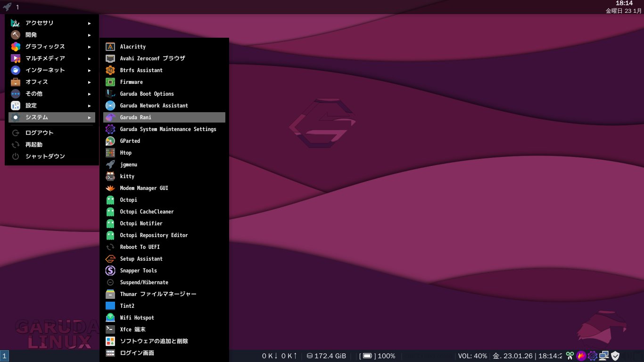Launch Xfce terminal icon
This screenshot has width=644, height=362.
(110, 329)
